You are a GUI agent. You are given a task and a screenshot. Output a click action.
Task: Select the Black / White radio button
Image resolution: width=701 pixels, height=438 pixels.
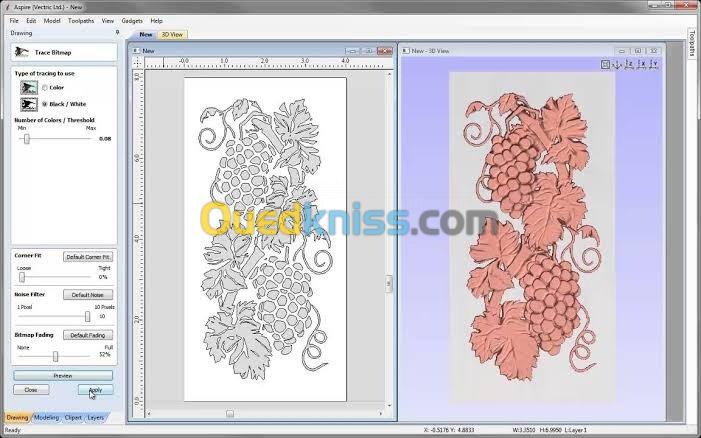45,104
